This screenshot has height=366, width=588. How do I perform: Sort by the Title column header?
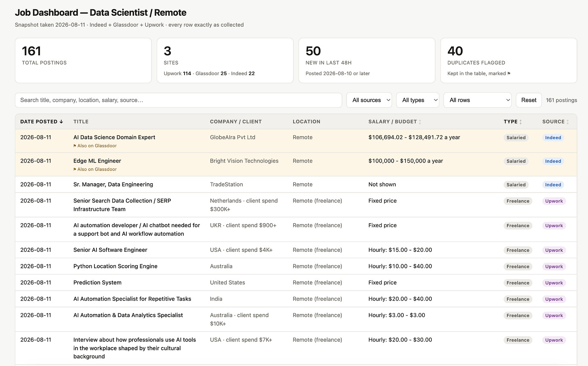[81, 121]
